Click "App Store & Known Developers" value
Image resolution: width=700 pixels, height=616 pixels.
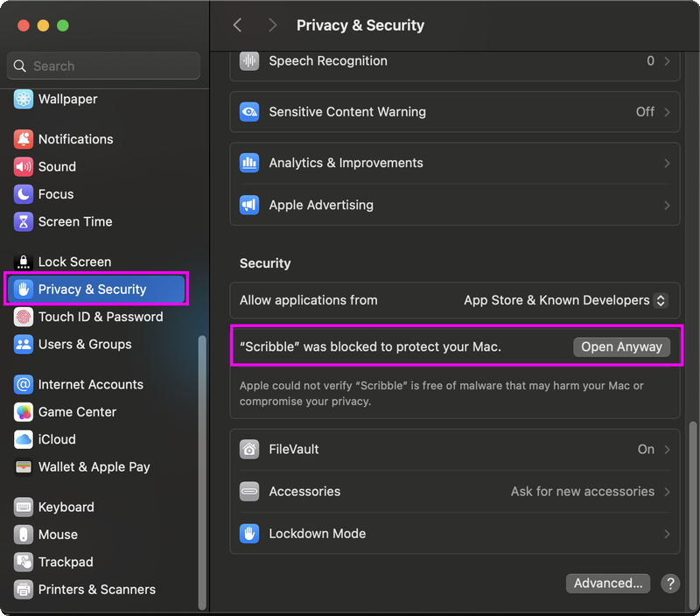(x=556, y=300)
